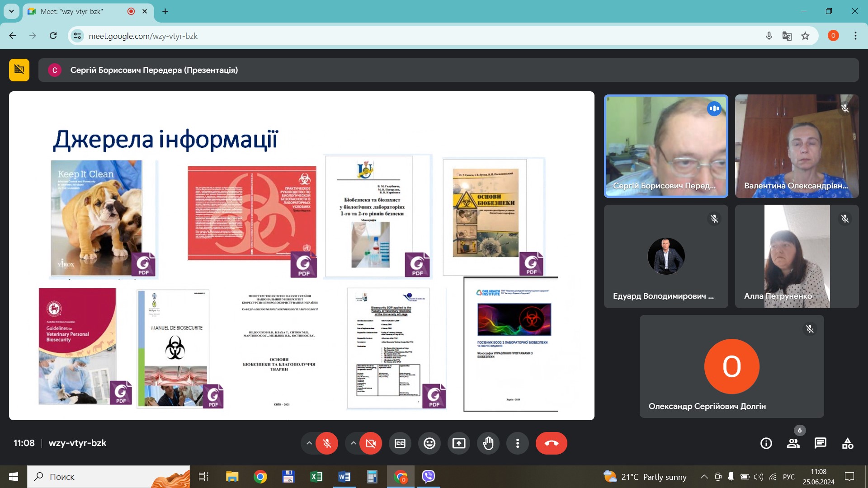Open Viber from the taskbar

coord(428,477)
